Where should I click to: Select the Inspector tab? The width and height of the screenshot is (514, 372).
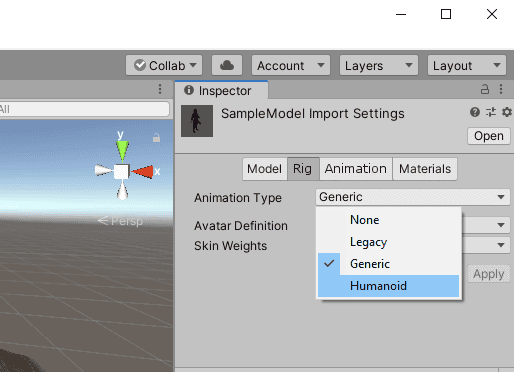pos(221,90)
